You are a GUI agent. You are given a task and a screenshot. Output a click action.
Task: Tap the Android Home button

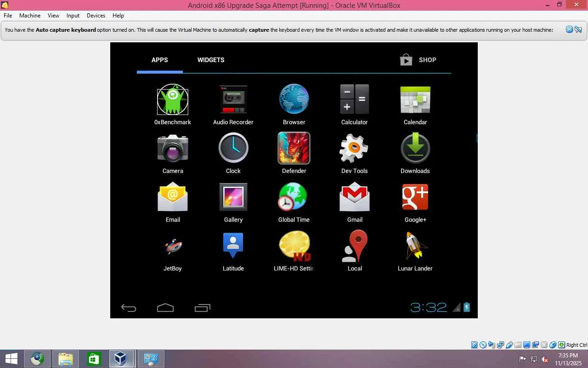(x=165, y=308)
